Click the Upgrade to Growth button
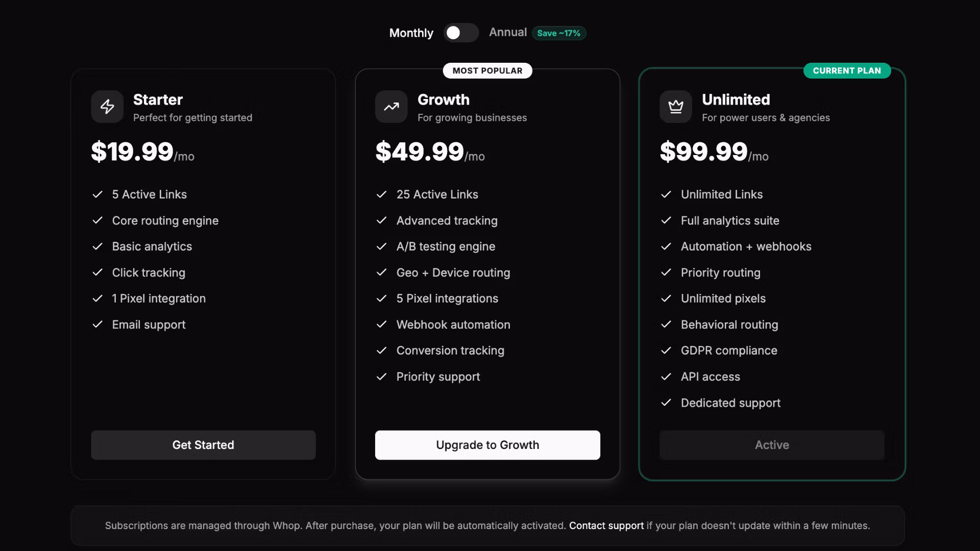Screen dimensions: 980x551 click(487, 445)
